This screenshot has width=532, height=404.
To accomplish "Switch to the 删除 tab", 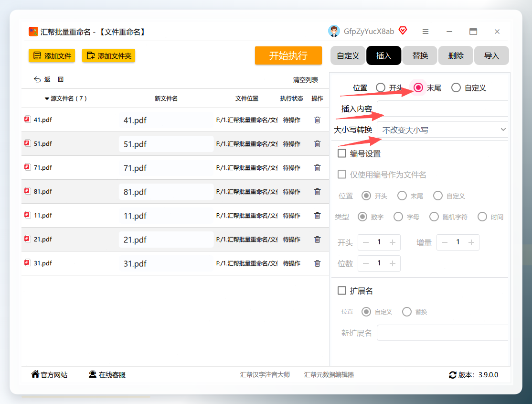I will (456, 55).
